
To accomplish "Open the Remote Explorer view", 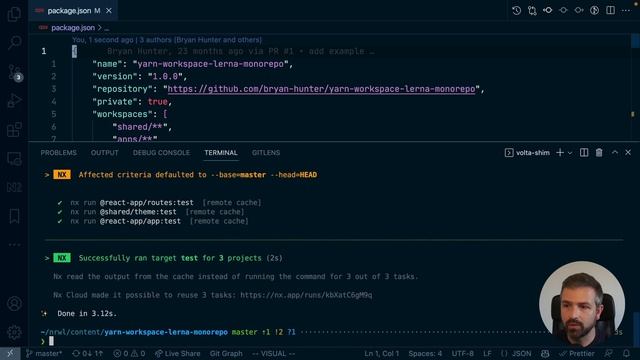I will click(x=14, y=158).
